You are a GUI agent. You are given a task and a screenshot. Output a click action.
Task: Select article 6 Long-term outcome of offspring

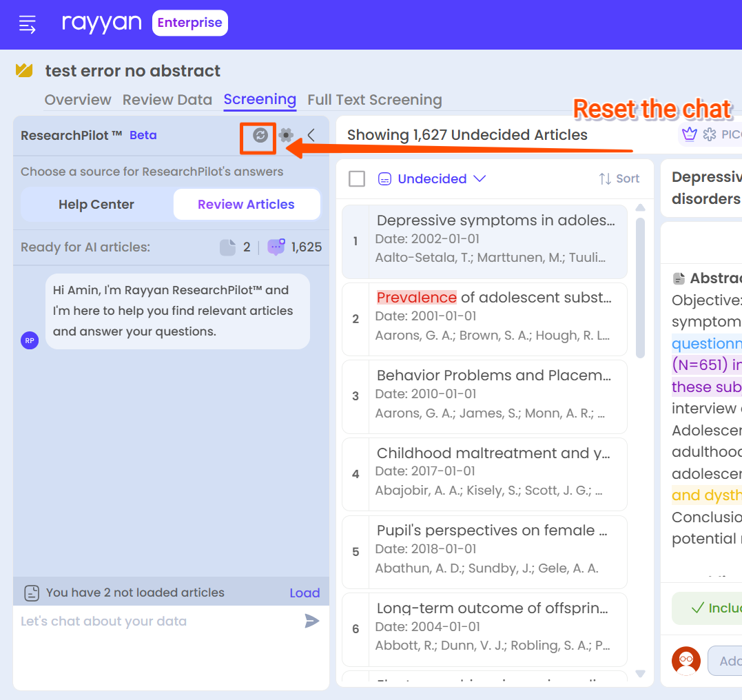[484, 630]
